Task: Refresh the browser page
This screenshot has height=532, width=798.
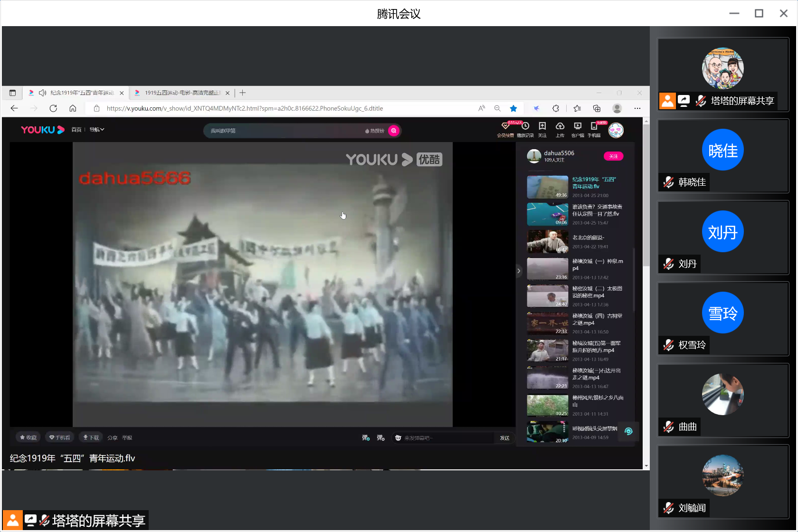Action: point(53,108)
